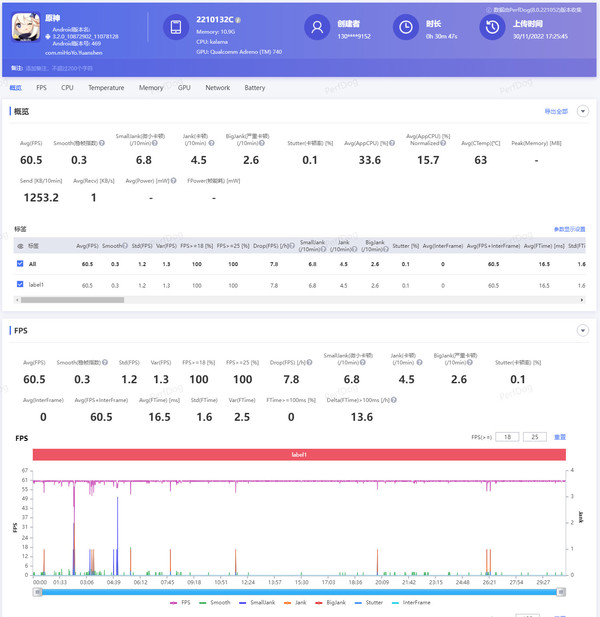
Task: Click overview Send value 1253.2
Action: pos(41,198)
